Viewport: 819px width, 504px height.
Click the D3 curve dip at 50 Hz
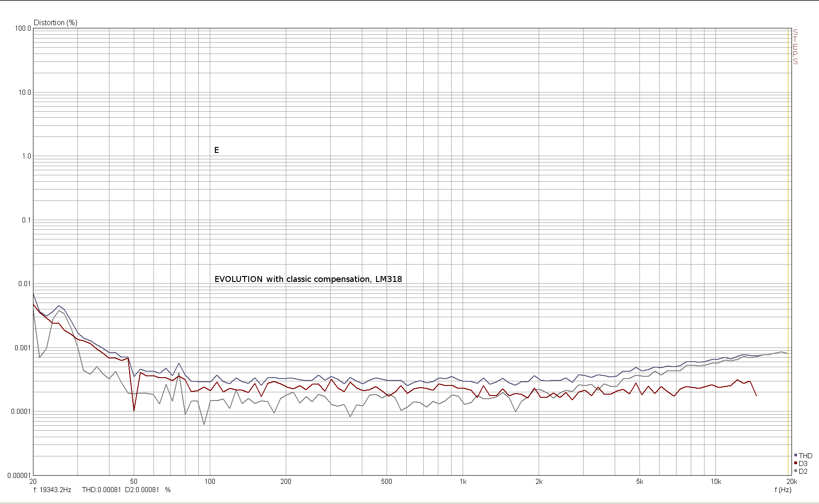(134, 410)
